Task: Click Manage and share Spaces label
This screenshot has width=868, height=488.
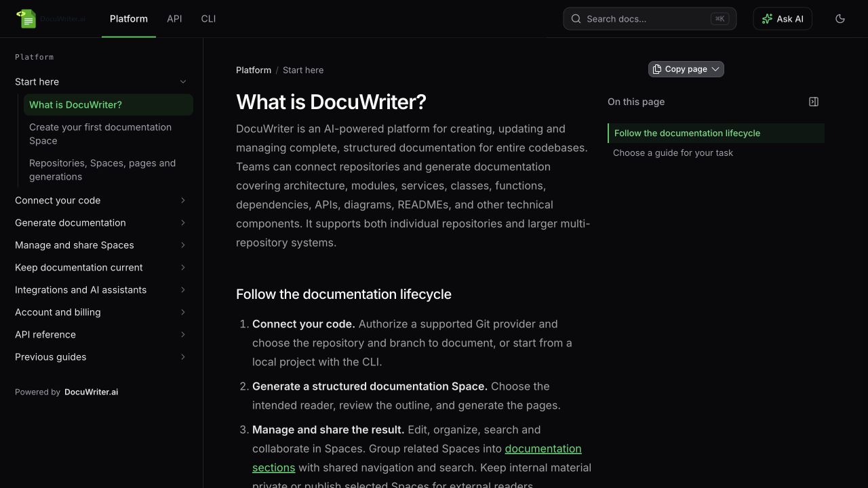Action: coord(75,245)
